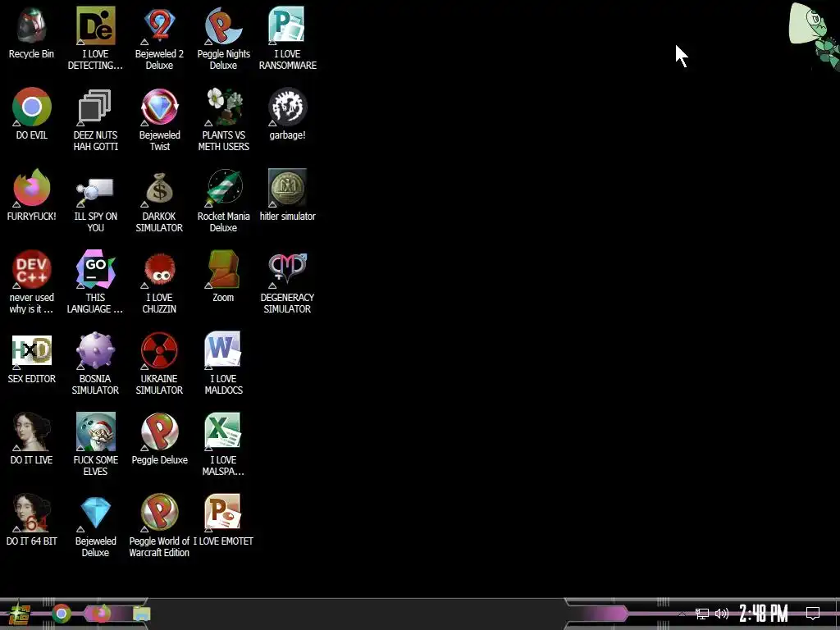Click the 2:48 PM taskbar clock
Screen dimensions: 840x630
(764, 614)
